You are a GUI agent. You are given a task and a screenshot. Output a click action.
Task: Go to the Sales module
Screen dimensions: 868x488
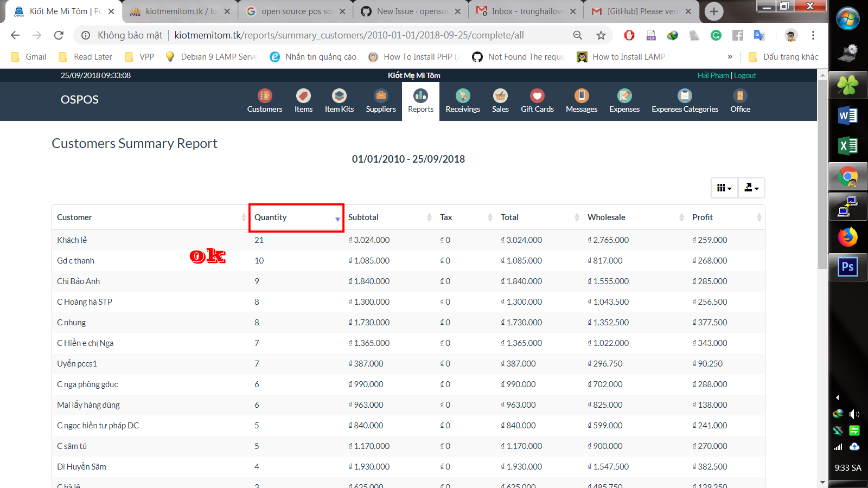pos(500,101)
